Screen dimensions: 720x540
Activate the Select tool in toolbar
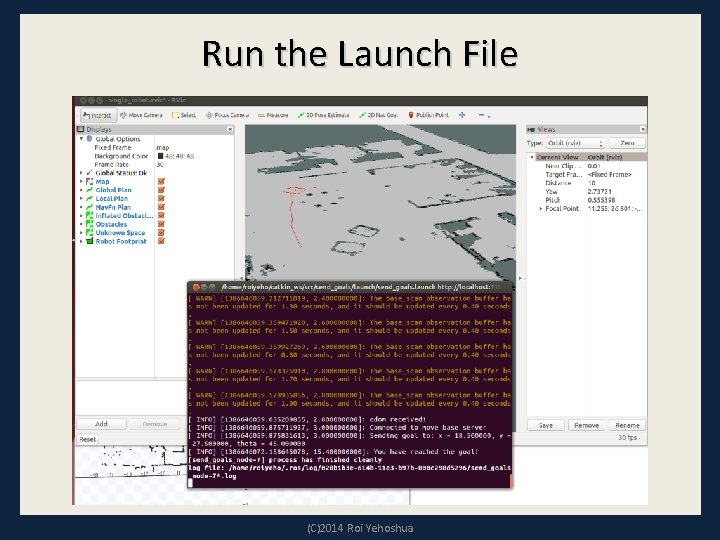coord(184,115)
